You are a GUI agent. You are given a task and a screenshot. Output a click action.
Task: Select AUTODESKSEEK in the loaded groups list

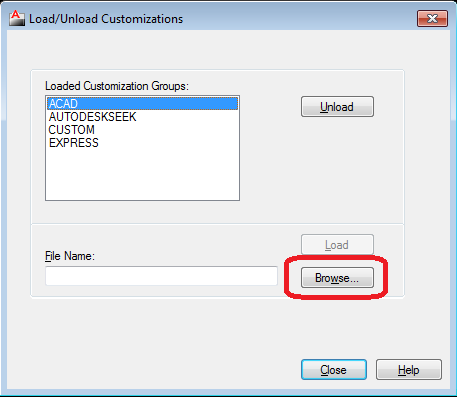[x=93, y=117]
